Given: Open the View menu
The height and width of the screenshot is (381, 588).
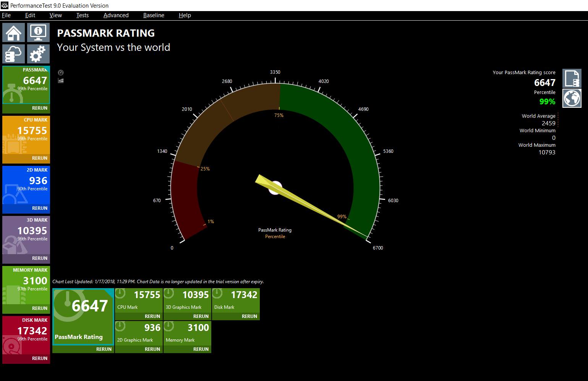Looking at the screenshot, I should (56, 15).
